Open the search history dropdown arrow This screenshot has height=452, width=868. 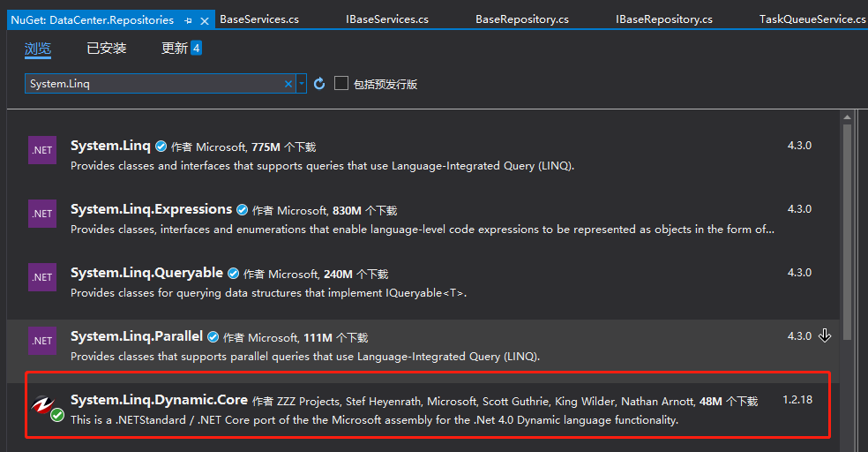coord(302,84)
